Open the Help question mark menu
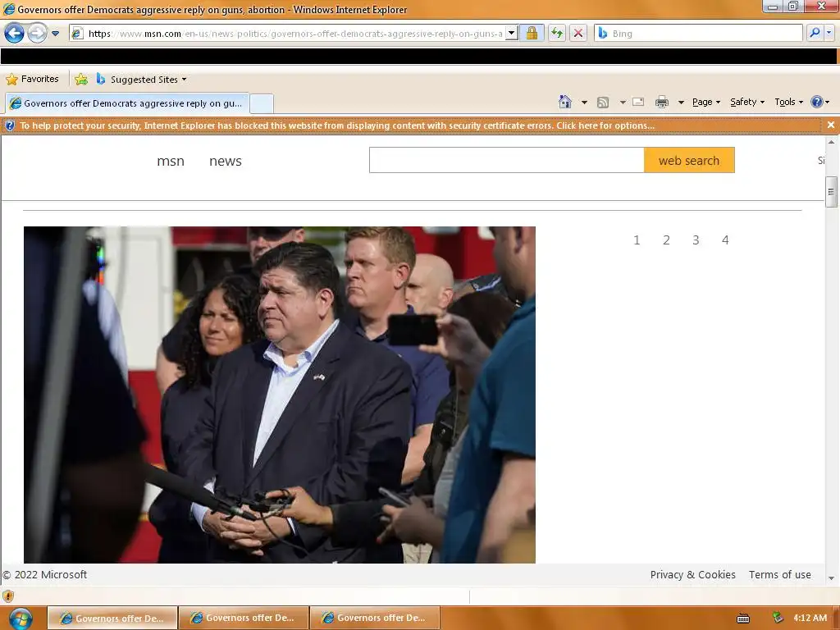Screen dimensions: 840x630 [x=819, y=102]
